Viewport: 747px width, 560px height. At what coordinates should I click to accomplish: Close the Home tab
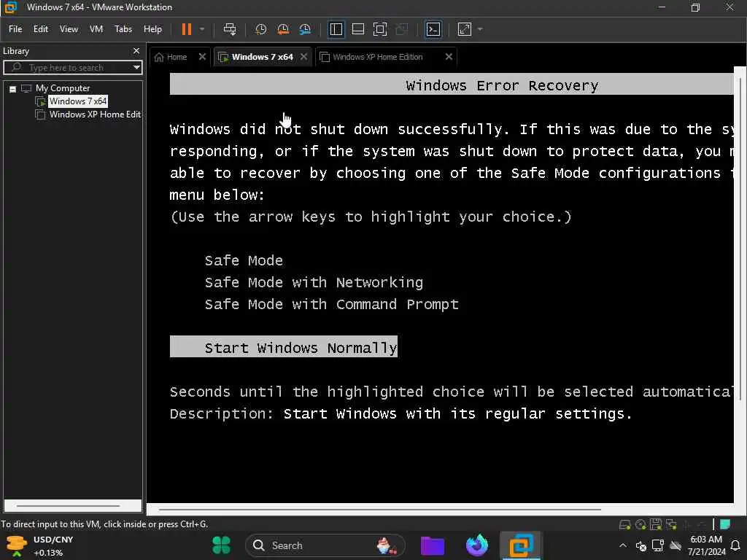[x=202, y=57]
